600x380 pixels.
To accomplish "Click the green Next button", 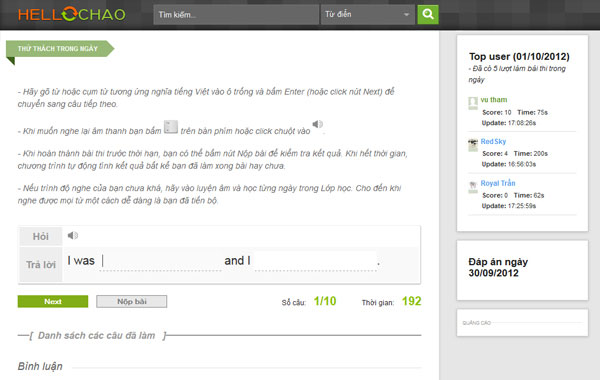I will pos(53,302).
